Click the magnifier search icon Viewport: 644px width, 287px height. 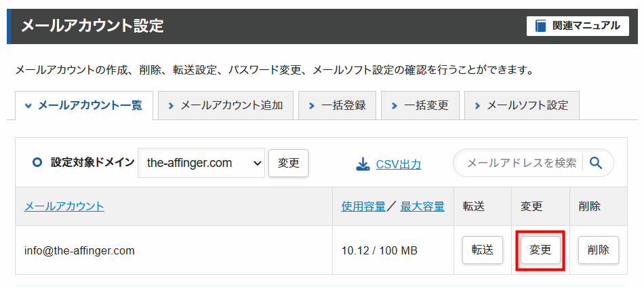point(596,164)
